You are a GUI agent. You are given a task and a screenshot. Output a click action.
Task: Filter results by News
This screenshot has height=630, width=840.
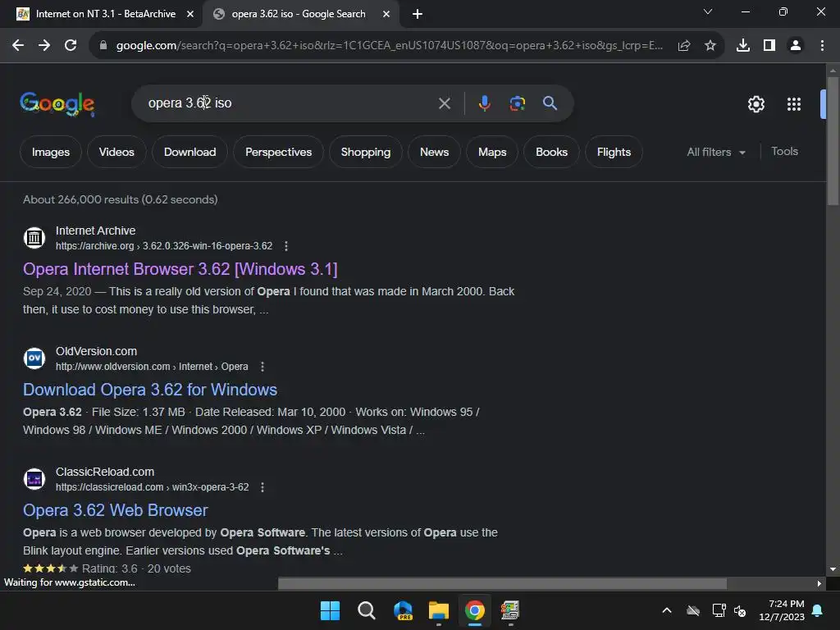[x=435, y=152]
